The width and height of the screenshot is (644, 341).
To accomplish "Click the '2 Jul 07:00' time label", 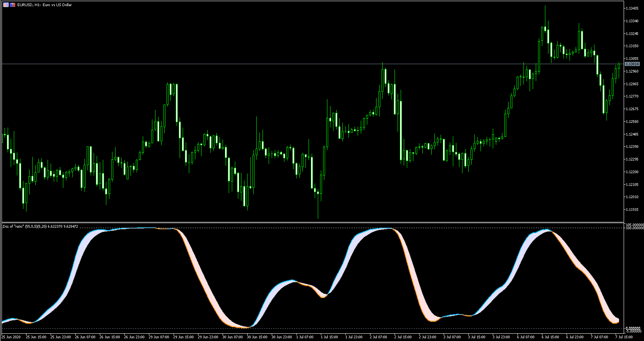I will pyautogui.click(x=379, y=337).
